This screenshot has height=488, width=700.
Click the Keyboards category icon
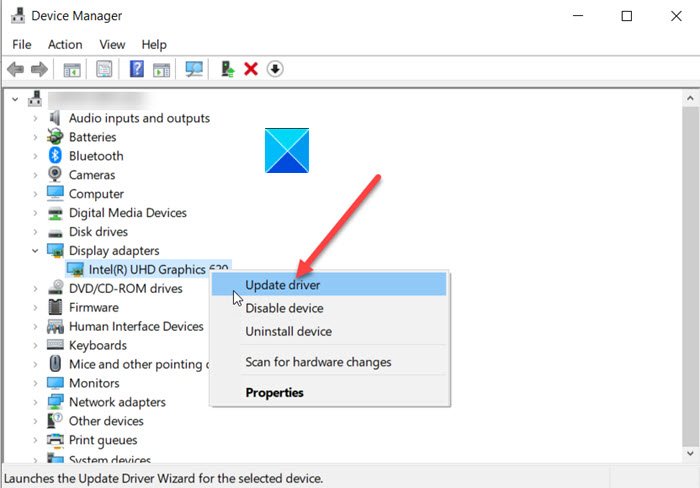(55, 345)
